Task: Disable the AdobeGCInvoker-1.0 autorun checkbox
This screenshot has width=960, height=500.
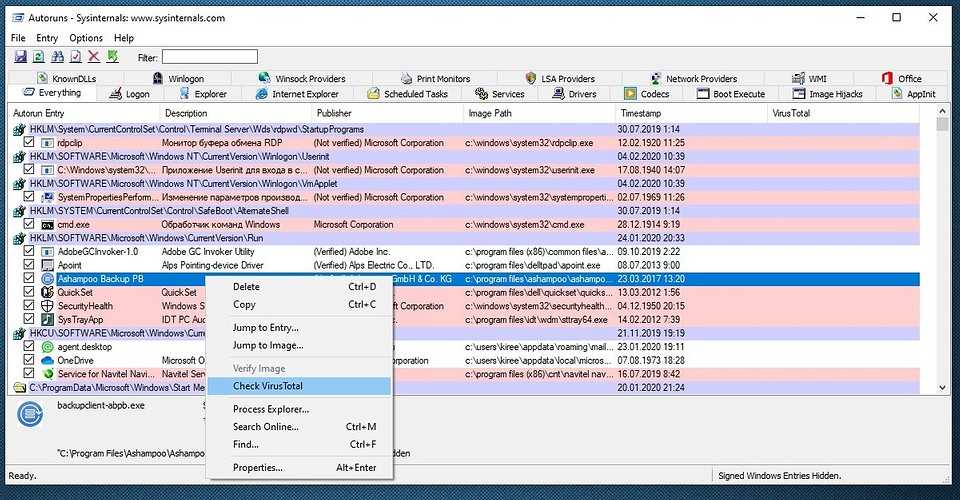Action: 29,252
